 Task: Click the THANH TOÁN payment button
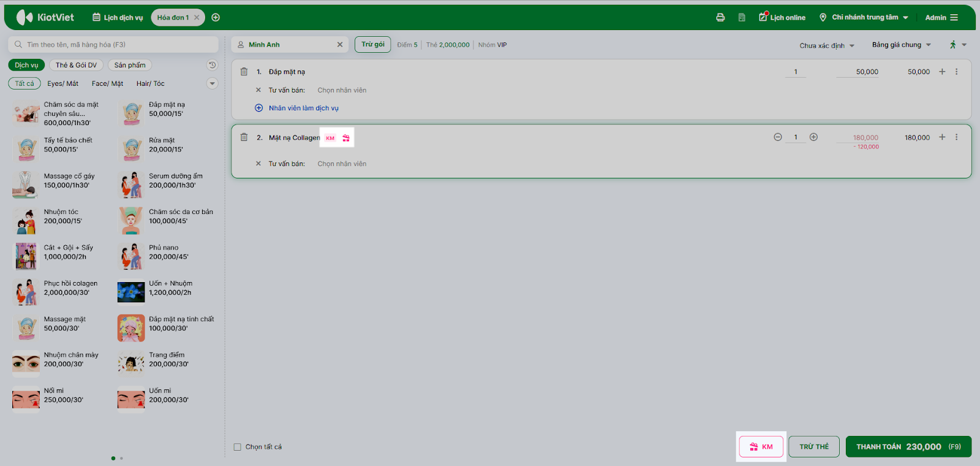pyautogui.click(x=908, y=446)
